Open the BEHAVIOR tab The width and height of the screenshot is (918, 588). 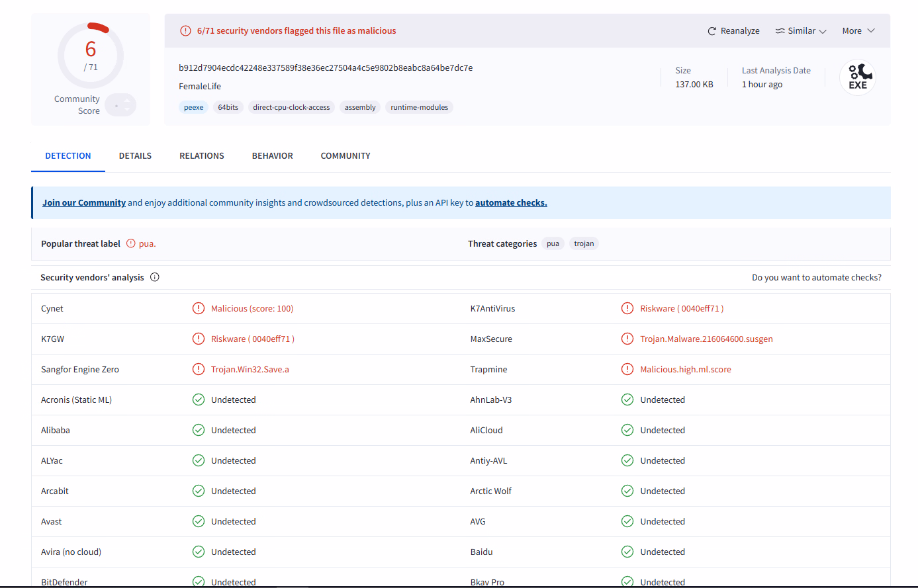(272, 156)
